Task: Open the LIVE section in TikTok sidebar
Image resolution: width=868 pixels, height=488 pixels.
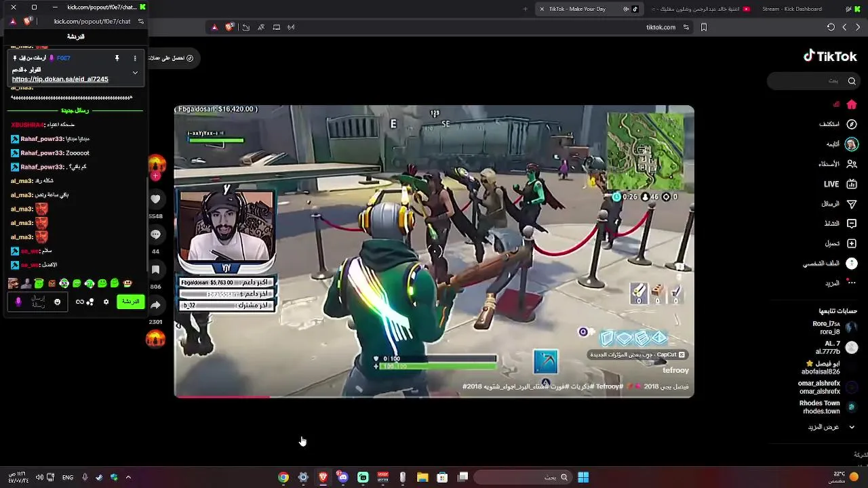Action: (852, 184)
